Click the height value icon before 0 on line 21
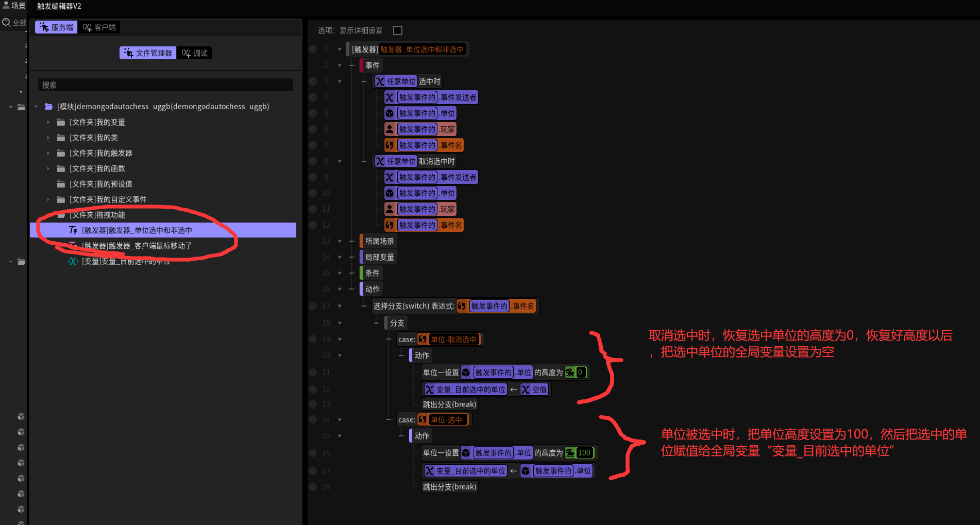The width and height of the screenshot is (980, 525). [570, 372]
